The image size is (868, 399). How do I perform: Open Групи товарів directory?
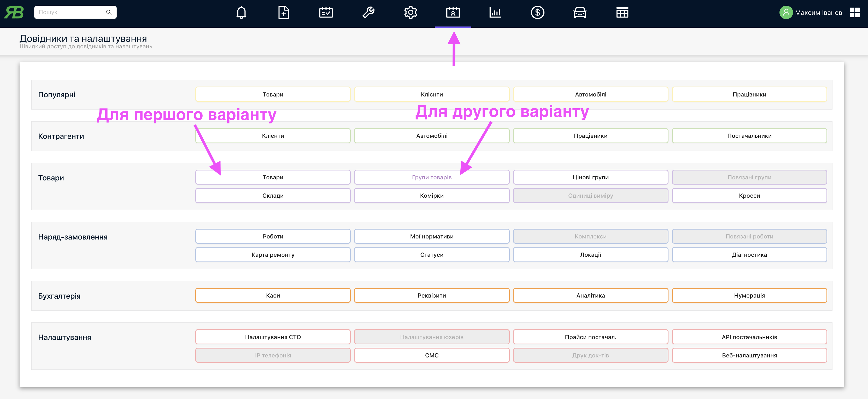pos(431,178)
